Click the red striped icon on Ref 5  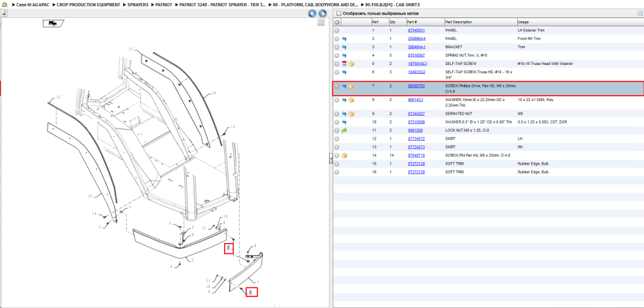[344, 64]
